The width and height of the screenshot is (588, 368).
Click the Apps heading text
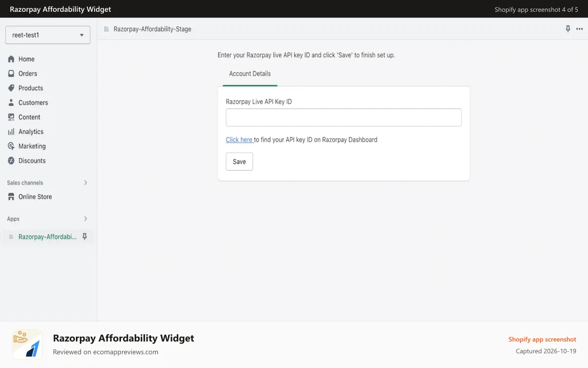tap(13, 219)
